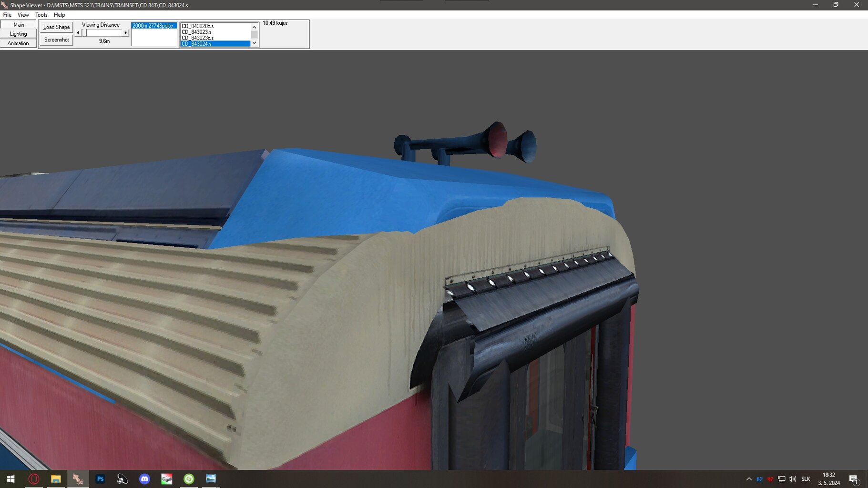The width and height of the screenshot is (868, 488).
Task: Open Opera browser from taskbar
Action: point(34,479)
